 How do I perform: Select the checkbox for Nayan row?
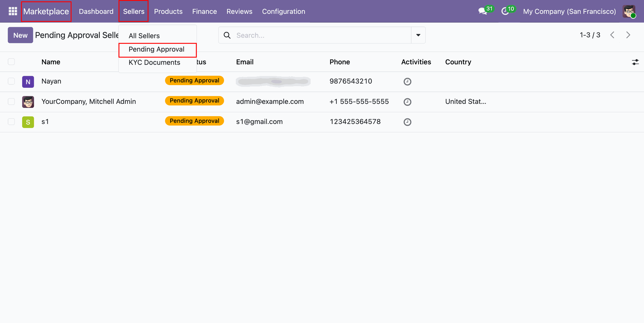coord(11,81)
